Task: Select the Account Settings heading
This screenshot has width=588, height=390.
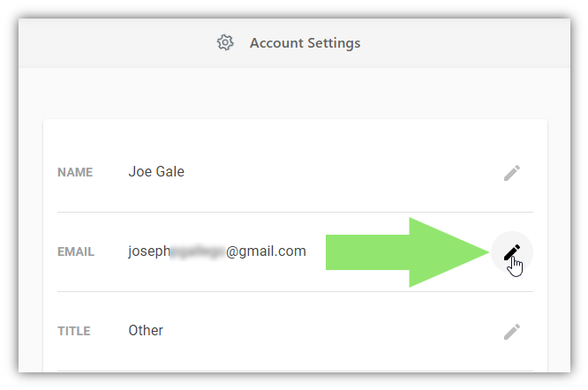Action: [x=305, y=43]
